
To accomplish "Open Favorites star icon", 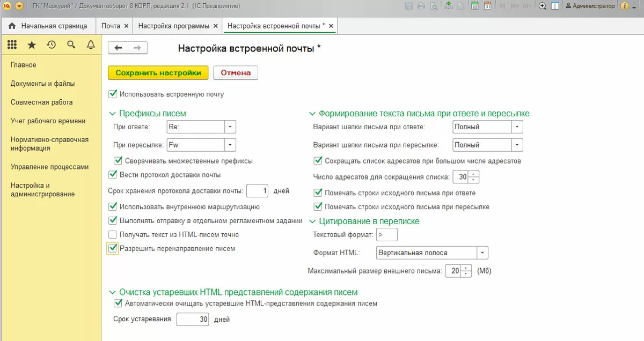I will [x=32, y=45].
